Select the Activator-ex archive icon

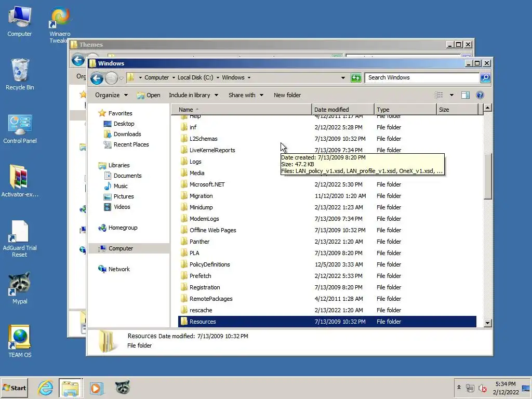click(20, 181)
